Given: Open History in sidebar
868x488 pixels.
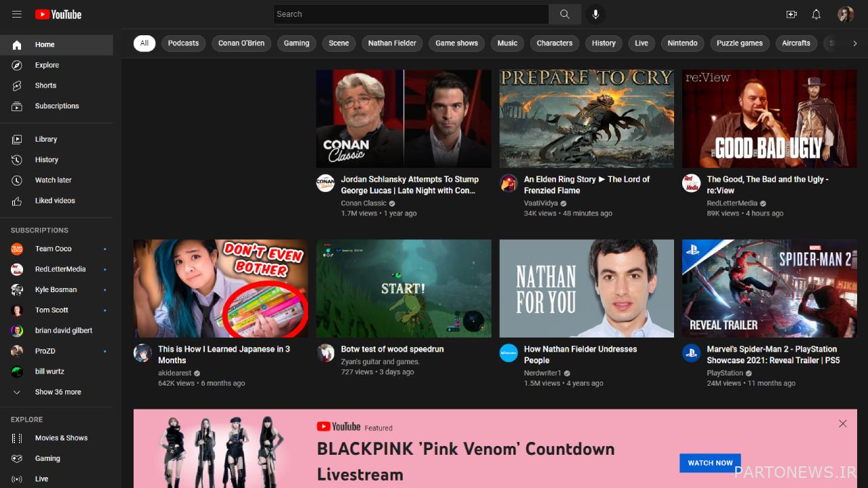Looking at the screenshot, I should [x=56, y=159].
